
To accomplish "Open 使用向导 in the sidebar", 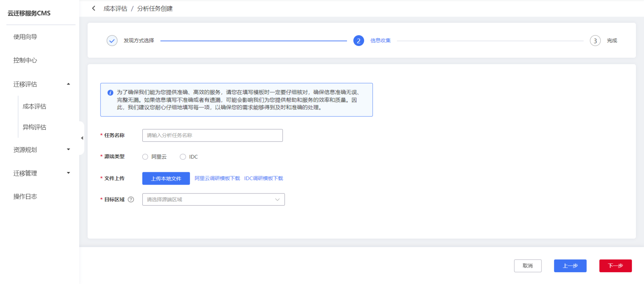I will 25,37.
